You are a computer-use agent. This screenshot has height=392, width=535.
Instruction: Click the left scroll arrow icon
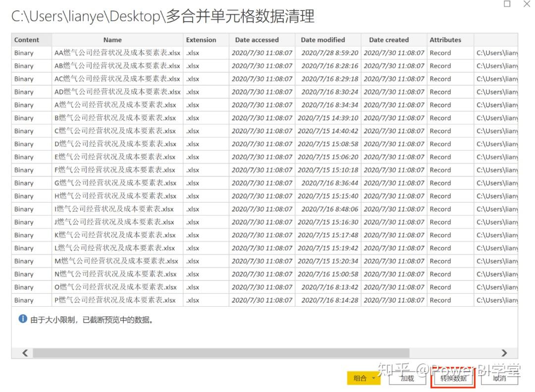coord(24,353)
